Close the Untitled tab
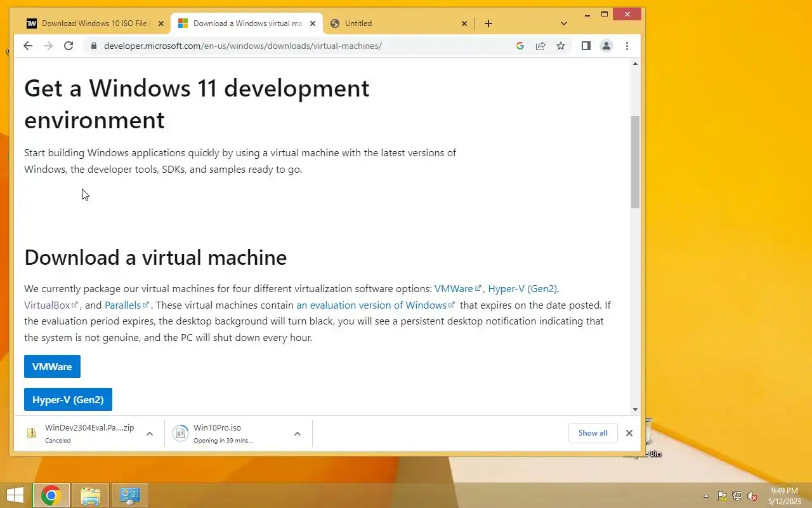 click(x=464, y=23)
